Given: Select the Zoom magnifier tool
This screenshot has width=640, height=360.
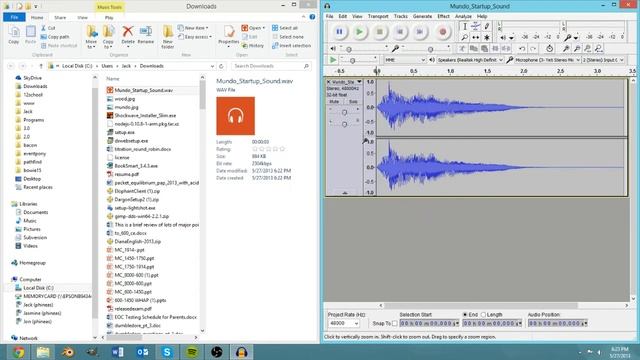Looking at the screenshot, I should [x=464, y=37].
